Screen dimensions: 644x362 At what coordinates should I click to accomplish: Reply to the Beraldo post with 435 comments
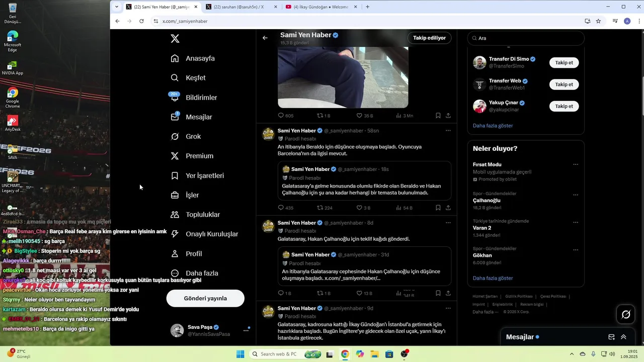(285, 208)
